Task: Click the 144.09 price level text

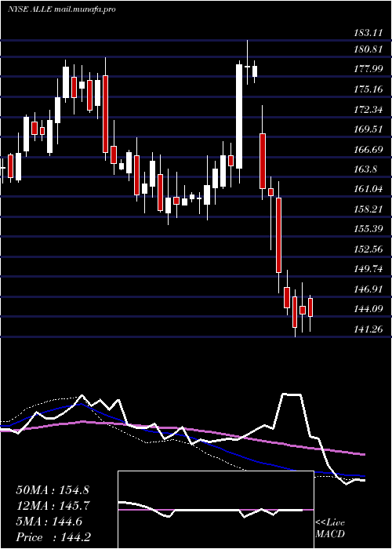Action: [x=368, y=309]
